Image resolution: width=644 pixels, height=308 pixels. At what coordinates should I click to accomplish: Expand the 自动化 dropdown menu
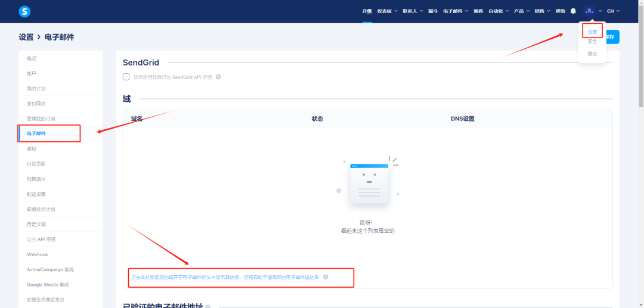pos(499,11)
